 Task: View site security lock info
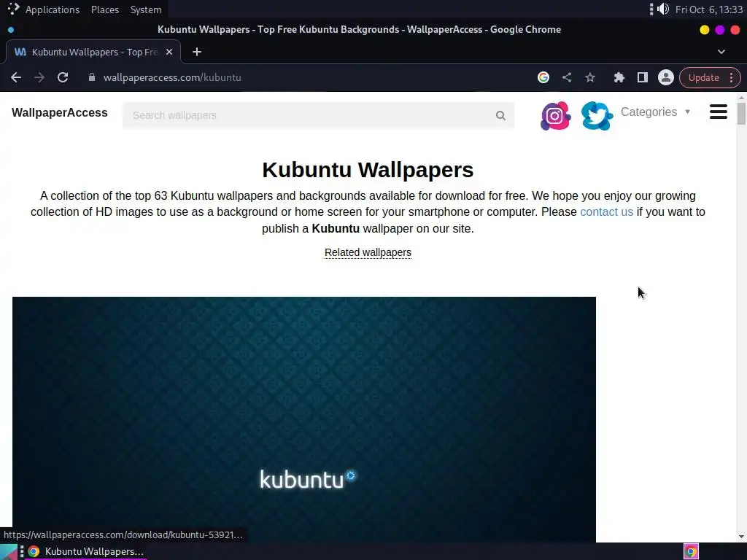coord(92,77)
